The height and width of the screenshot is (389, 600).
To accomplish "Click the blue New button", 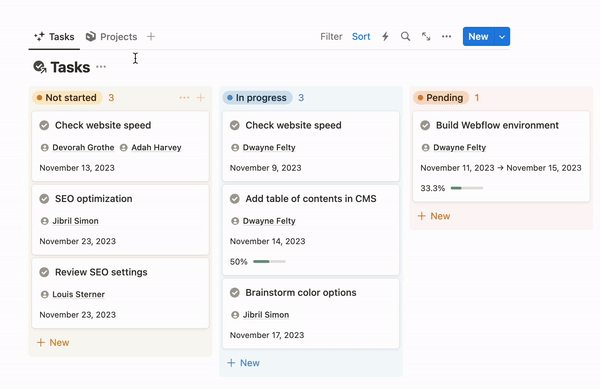I will pyautogui.click(x=478, y=36).
